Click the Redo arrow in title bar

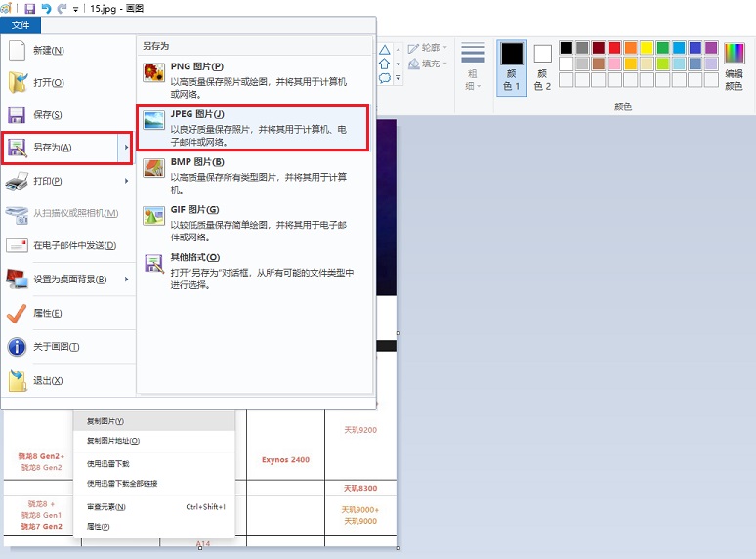[62, 8]
